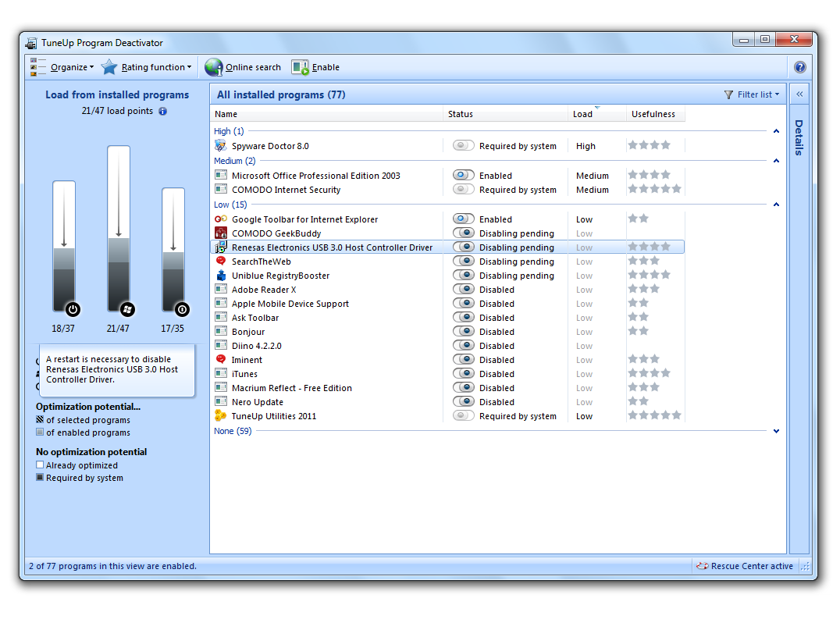The image size is (840, 630).
Task: Click the Nero Update program icon
Action: click(220, 402)
